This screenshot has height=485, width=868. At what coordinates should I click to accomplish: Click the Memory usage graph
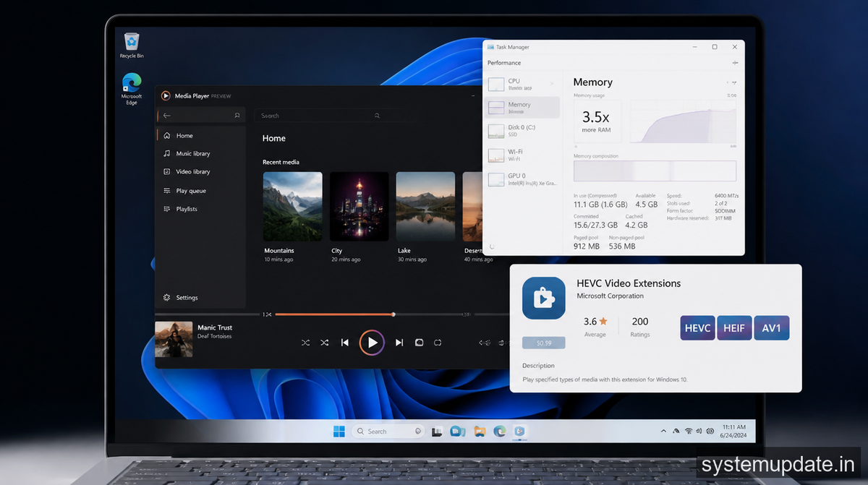point(683,121)
